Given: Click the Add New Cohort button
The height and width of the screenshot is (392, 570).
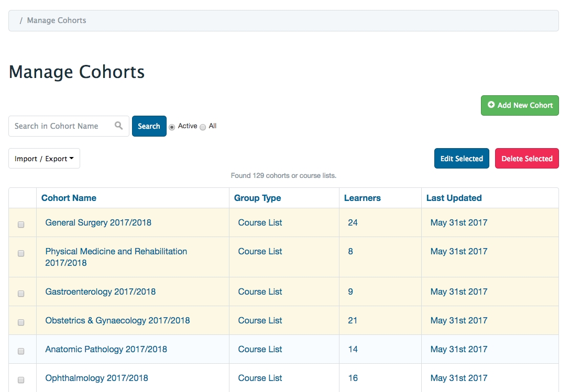Looking at the screenshot, I should tap(520, 105).
